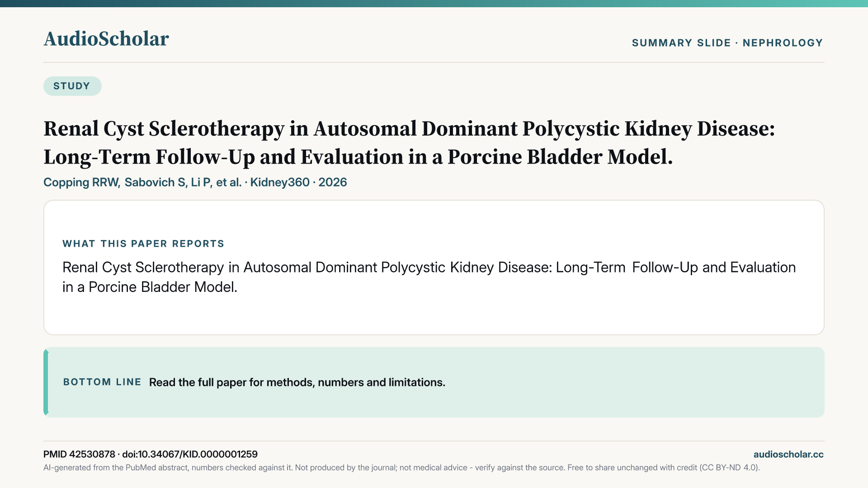868x488 pixels.
Task: Click the AI-generated disclaimer footnote
Action: click(x=401, y=468)
